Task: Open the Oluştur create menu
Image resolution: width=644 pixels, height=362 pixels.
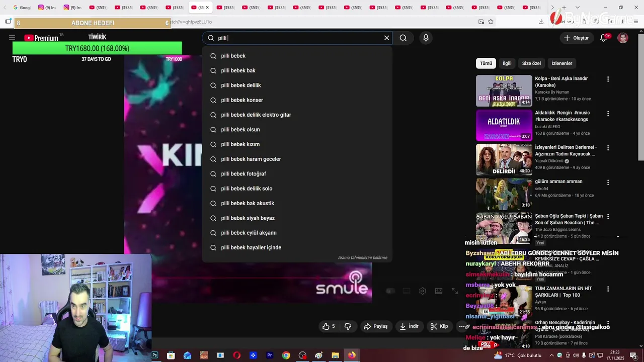Action: pyautogui.click(x=576, y=38)
